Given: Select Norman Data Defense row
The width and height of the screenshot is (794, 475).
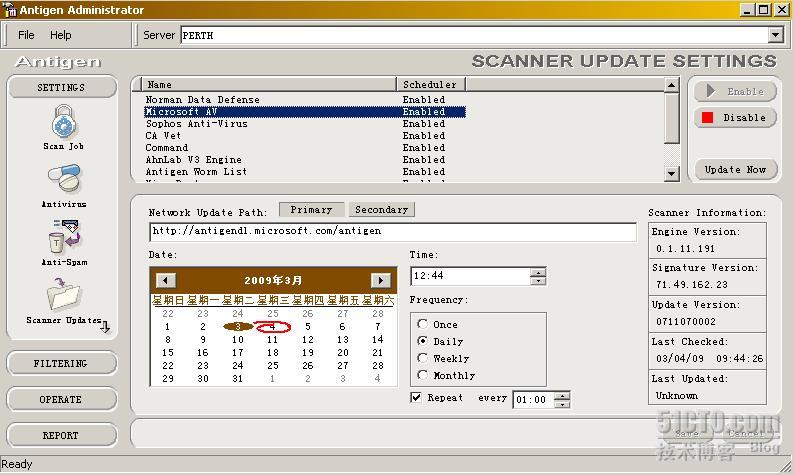Looking at the screenshot, I should [304, 100].
